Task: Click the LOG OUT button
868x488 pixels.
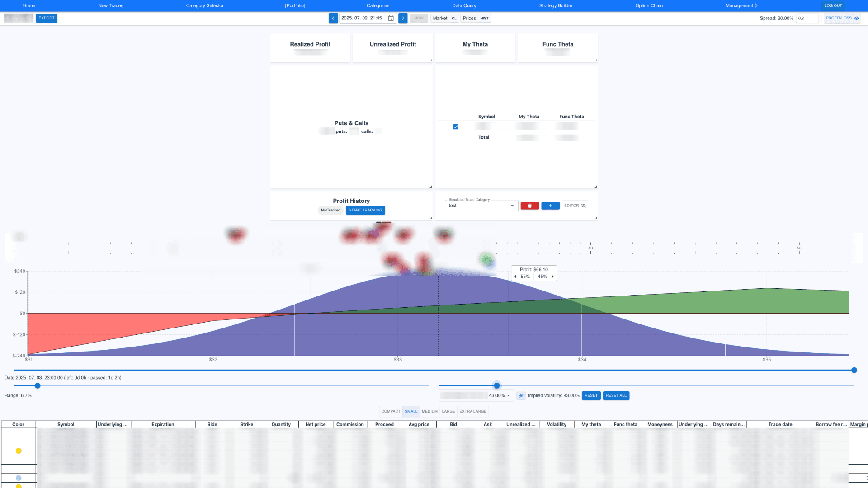Action: pos(833,6)
